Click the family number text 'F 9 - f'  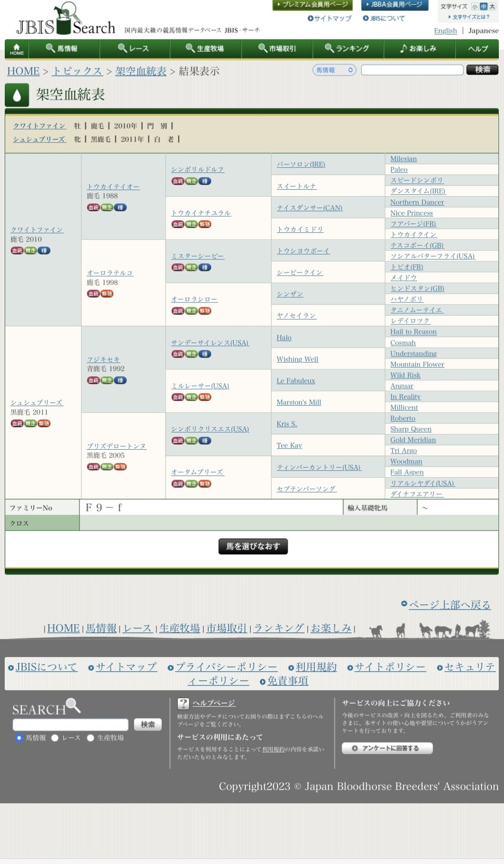pyautogui.click(x=104, y=508)
